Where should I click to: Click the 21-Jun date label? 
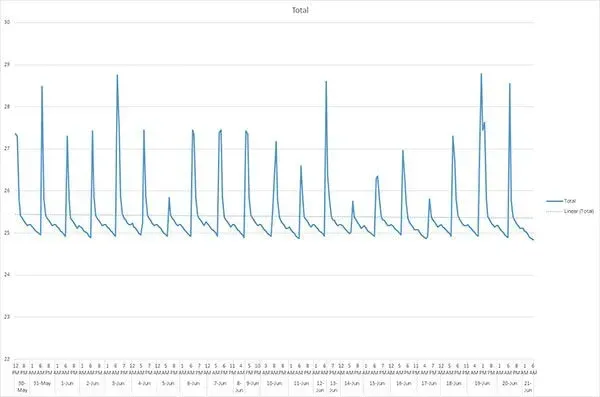tap(528, 387)
